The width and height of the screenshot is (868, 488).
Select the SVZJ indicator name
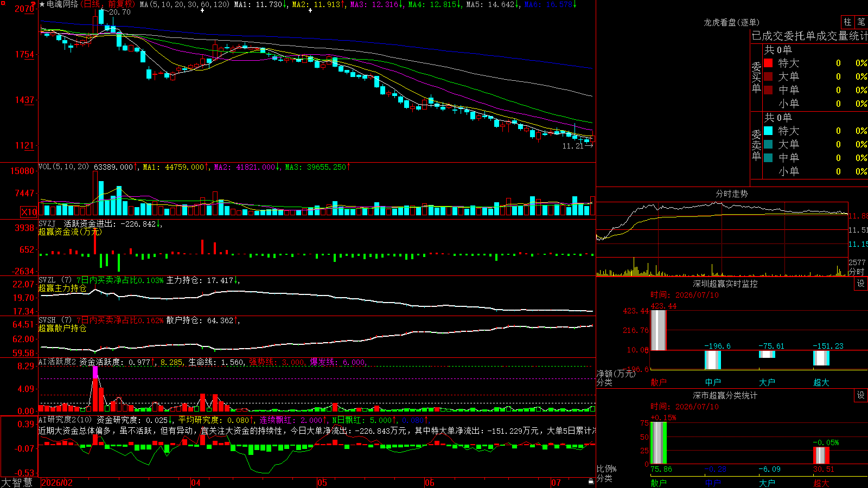click(47, 223)
